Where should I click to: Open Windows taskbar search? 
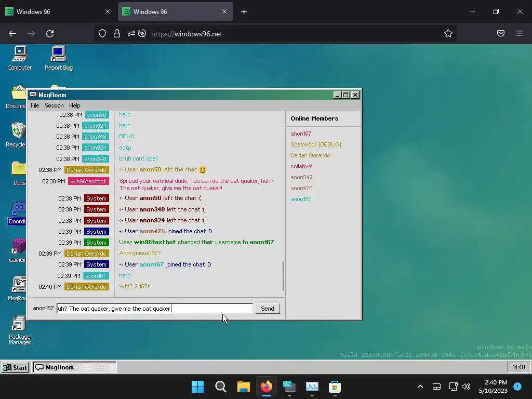[220, 387]
